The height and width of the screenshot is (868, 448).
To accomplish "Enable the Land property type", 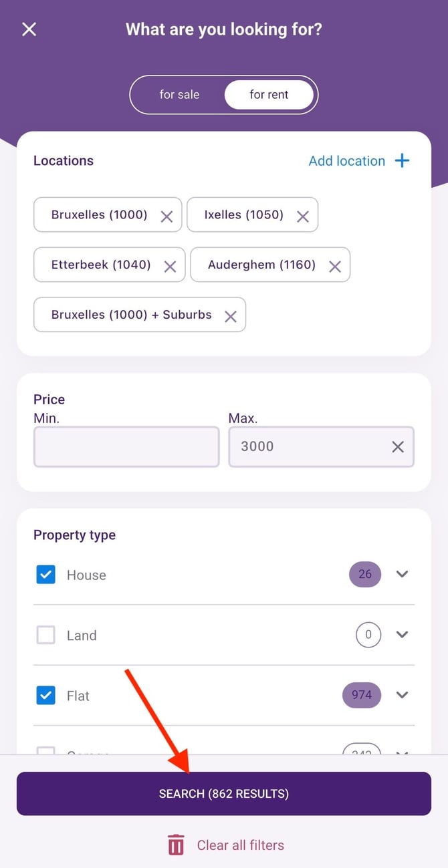I will (45, 635).
